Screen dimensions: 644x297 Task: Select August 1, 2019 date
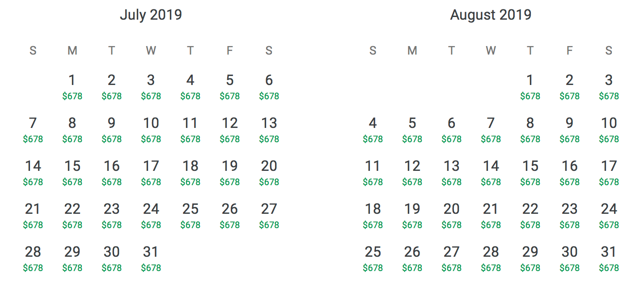coord(530,86)
